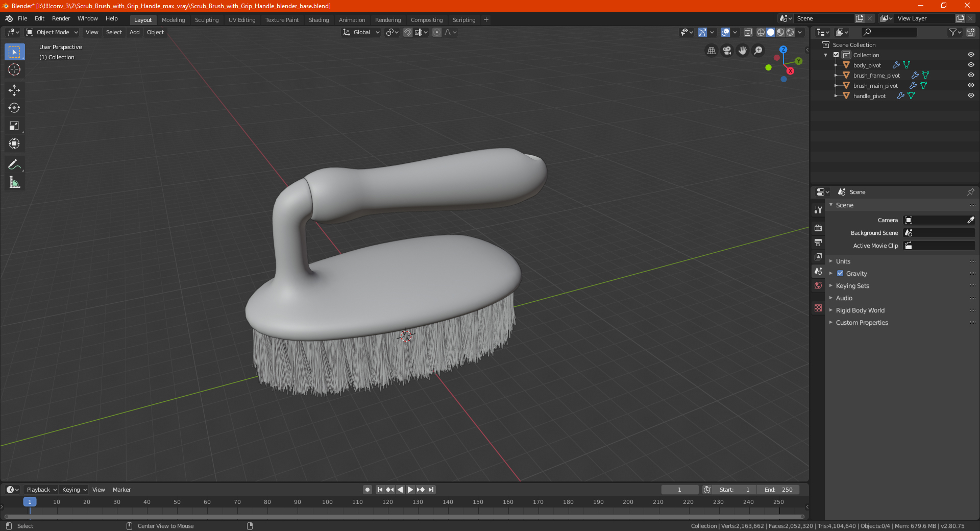The height and width of the screenshot is (531, 980).
Task: Open the Object Mode dropdown
Action: [52, 32]
